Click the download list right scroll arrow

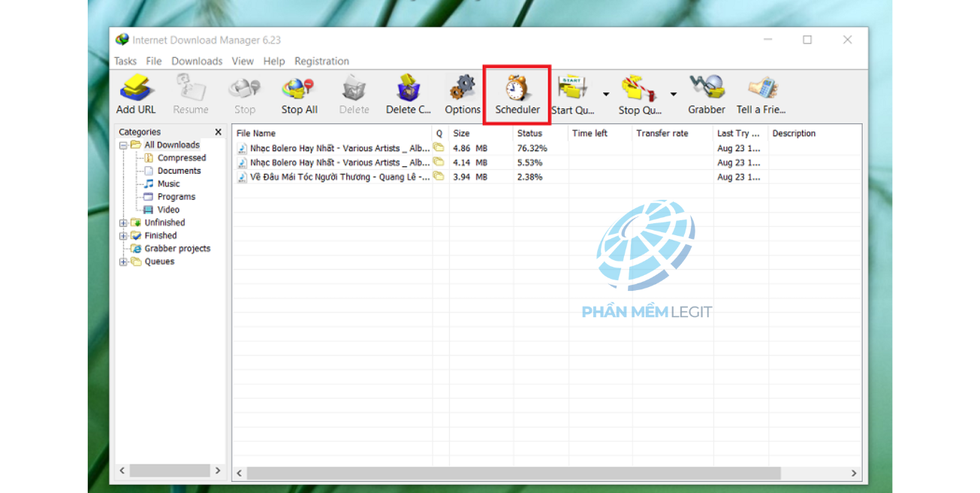[x=854, y=473]
